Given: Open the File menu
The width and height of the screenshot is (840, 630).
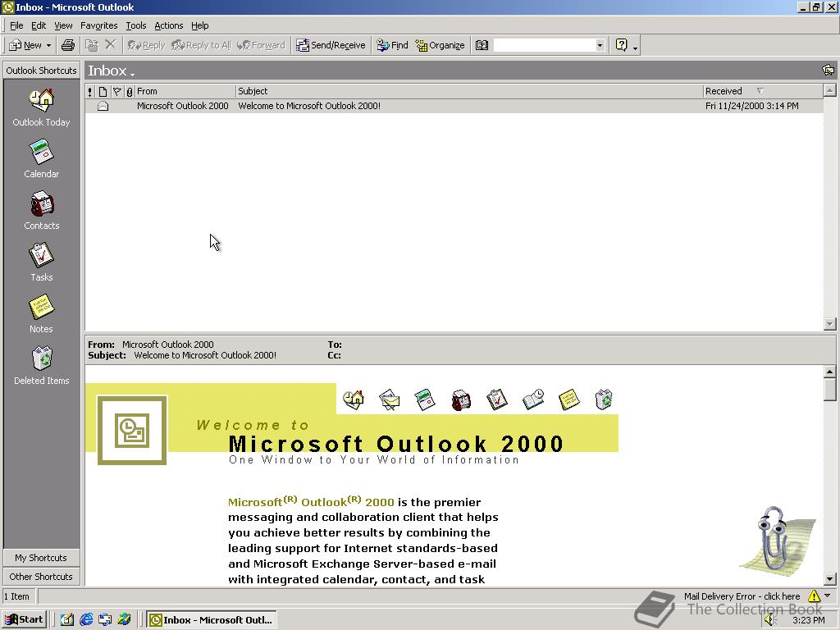Looking at the screenshot, I should click(16, 25).
